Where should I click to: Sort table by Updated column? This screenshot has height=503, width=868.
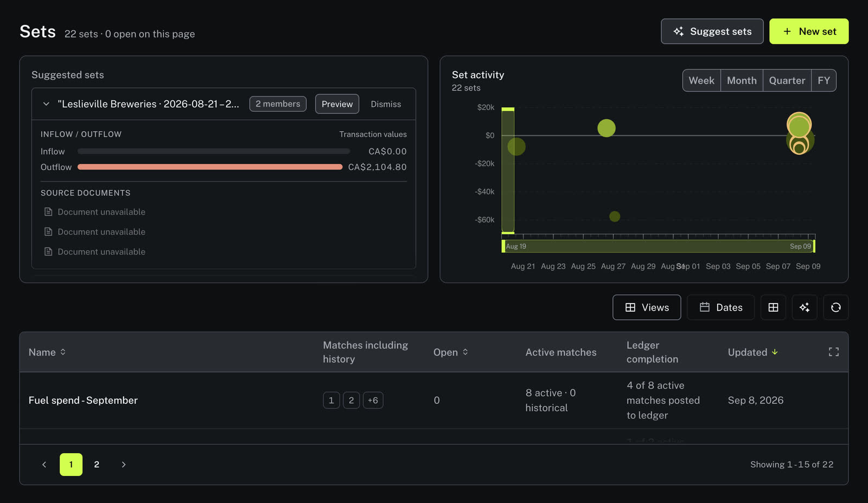pos(753,352)
